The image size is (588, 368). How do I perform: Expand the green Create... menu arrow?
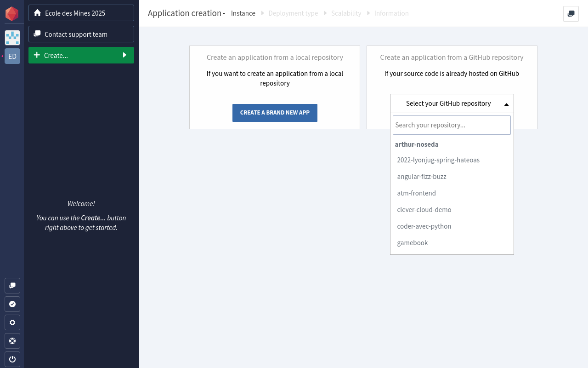(124, 55)
